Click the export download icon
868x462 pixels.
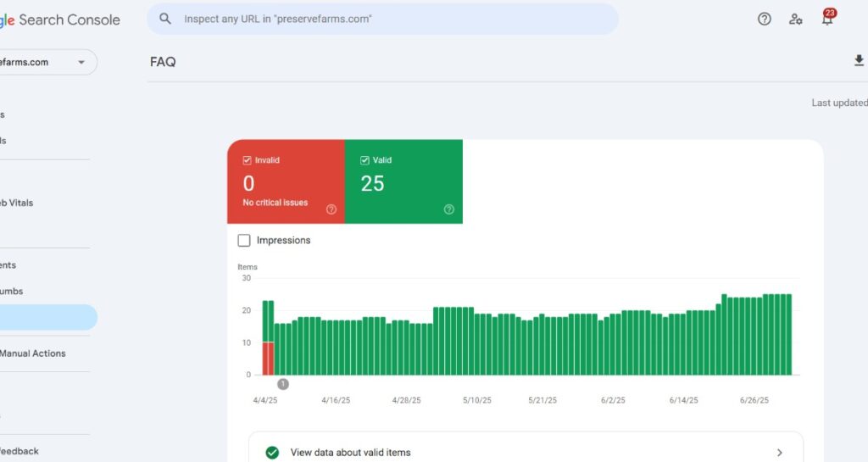click(x=859, y=60)
